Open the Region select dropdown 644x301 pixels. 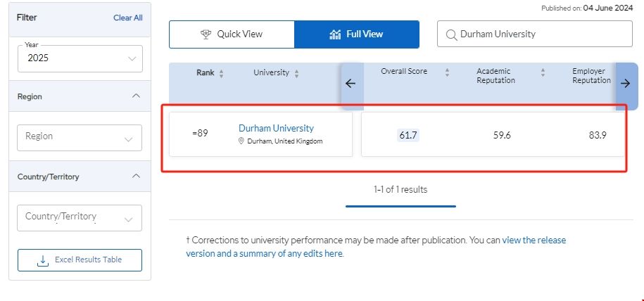pyautogui.click(x=80, y=137)
